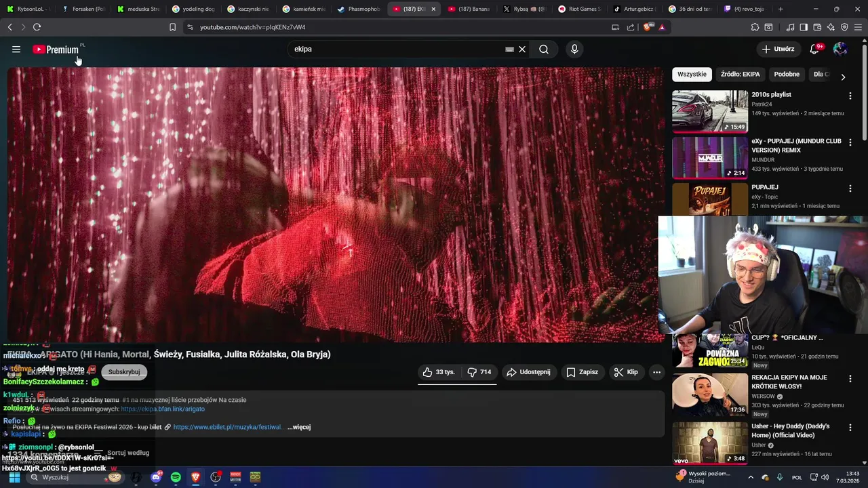Screen dimensions: 868x488
Task: Click the Klip clip button
Action: pos(626,372)
